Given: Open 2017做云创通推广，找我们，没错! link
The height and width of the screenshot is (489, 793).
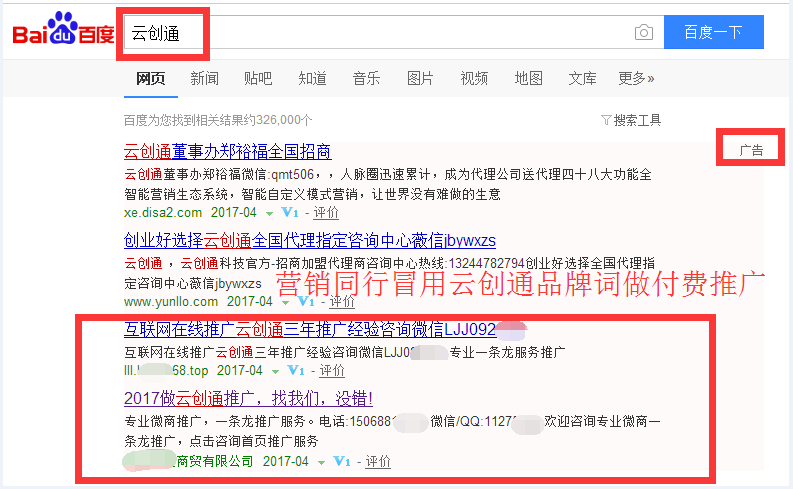Looking at the screenshot, I should (x=248, y=399).
